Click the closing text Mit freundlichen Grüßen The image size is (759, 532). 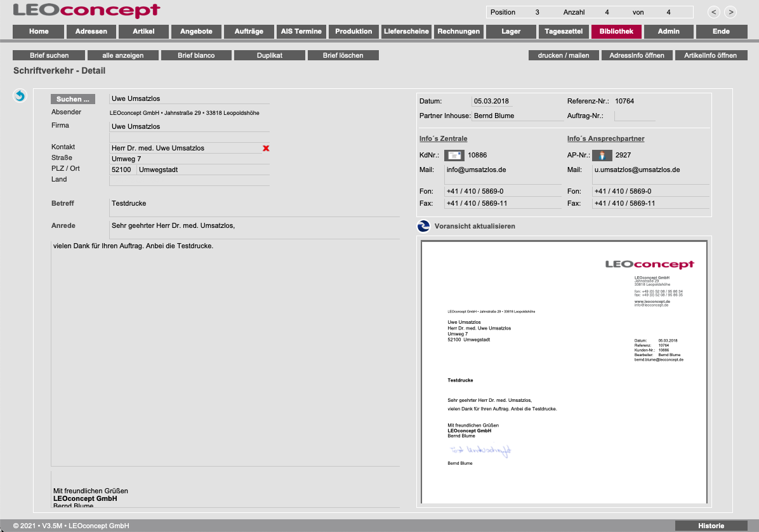click(91, 491)
